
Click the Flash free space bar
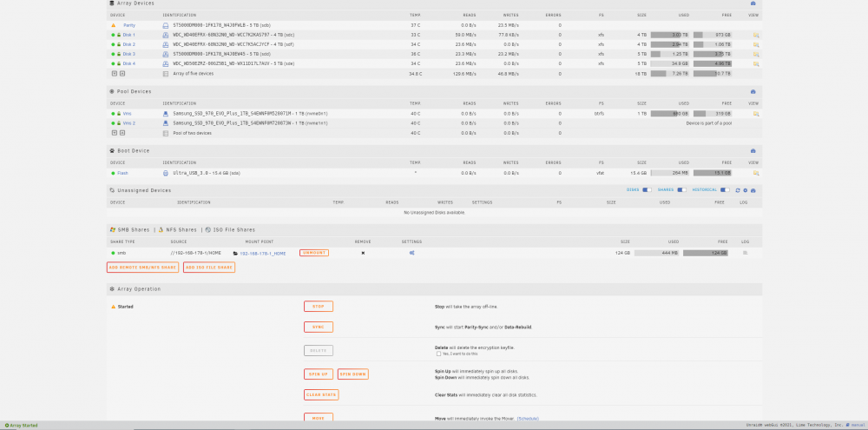point(713,173)
